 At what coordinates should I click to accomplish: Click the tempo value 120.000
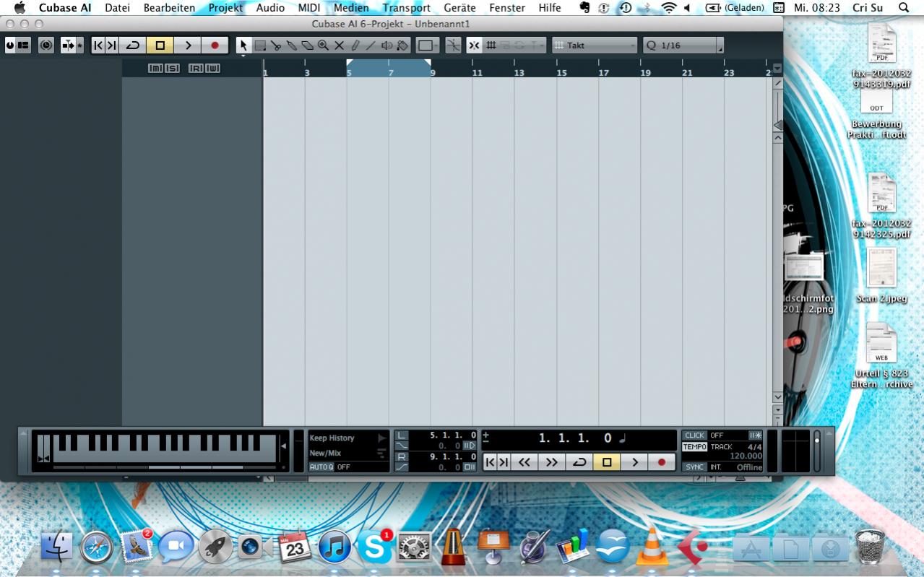click(746, 456)
